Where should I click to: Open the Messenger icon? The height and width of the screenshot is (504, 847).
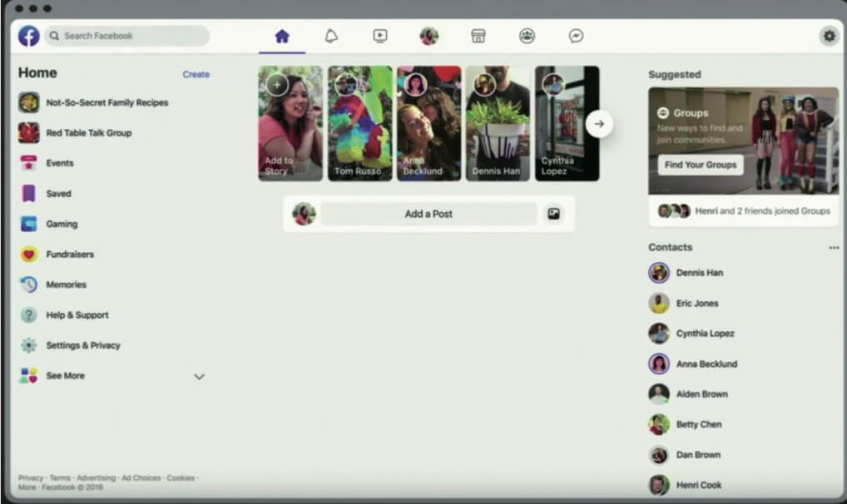pos(576,37)
